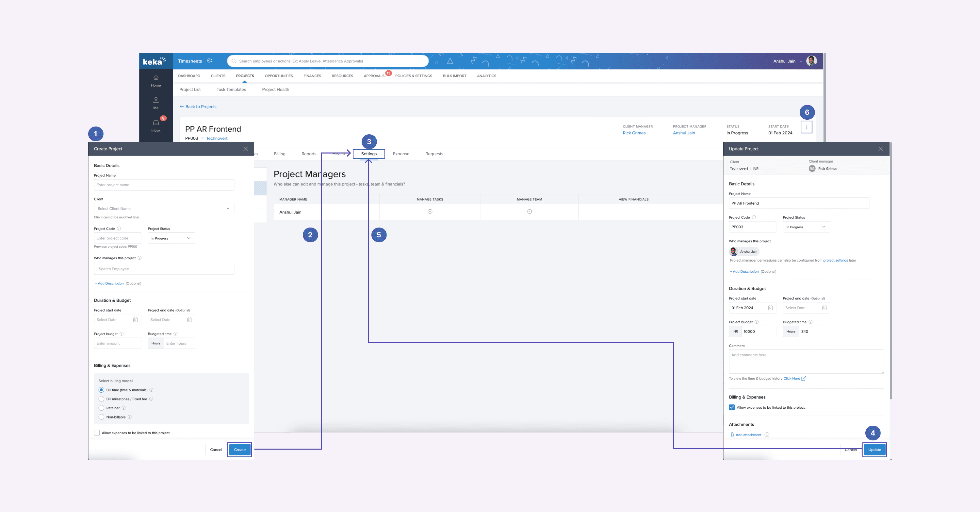Screen dimensions: 980x512
Task: Click Back to Projects link
Action: 198,107
